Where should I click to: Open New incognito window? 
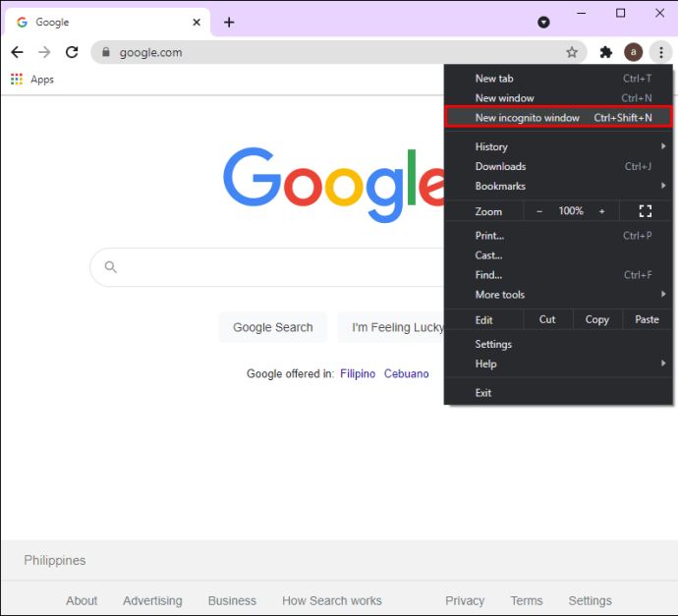(558, 118)
